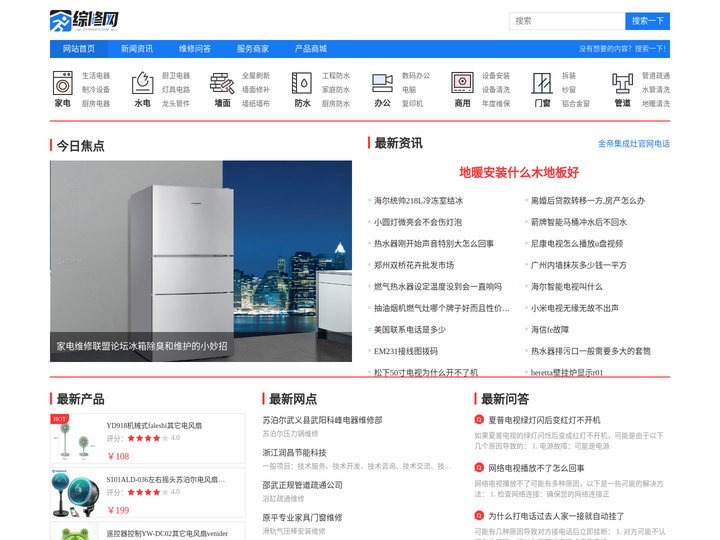Viewport: 720px width, 540px height.
Task: Open news item 郑州双桥花卉批发市场
Action: pos(414,265)
